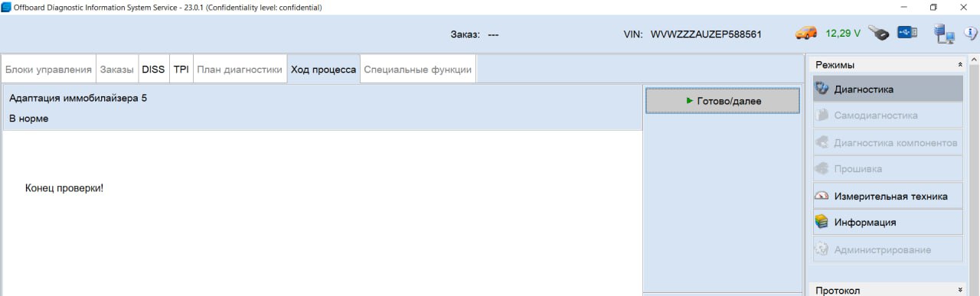Expand the Протокол panel
This screenshot has width=980, height=296.
tap(960, 290)
